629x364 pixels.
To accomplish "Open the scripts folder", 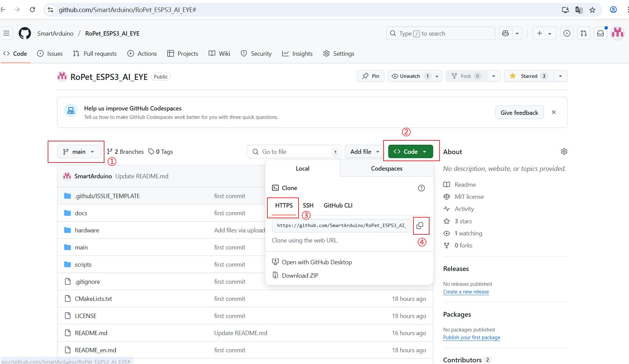I will pos(83,264).
